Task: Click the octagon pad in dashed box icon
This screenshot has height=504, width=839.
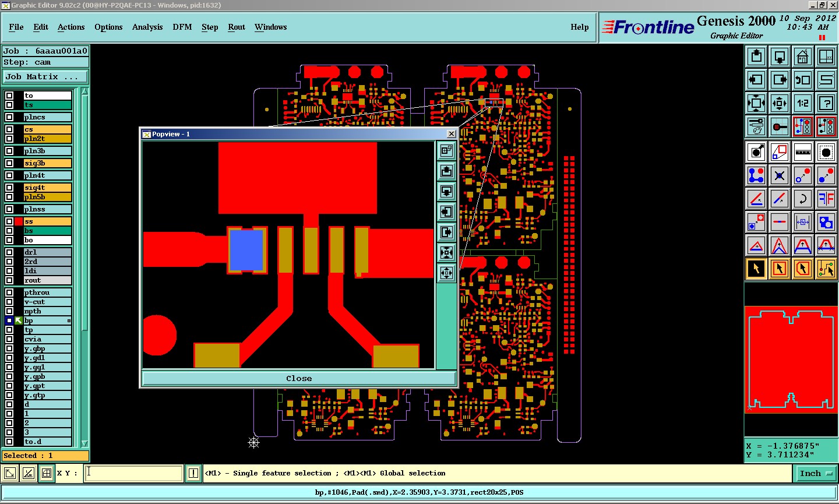Action: point(826,152)
